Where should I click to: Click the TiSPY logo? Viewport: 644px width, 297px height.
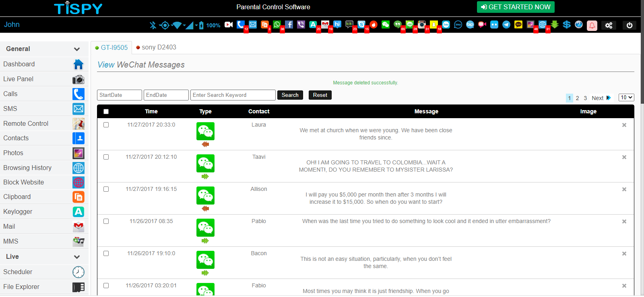[x=78, y=8]
